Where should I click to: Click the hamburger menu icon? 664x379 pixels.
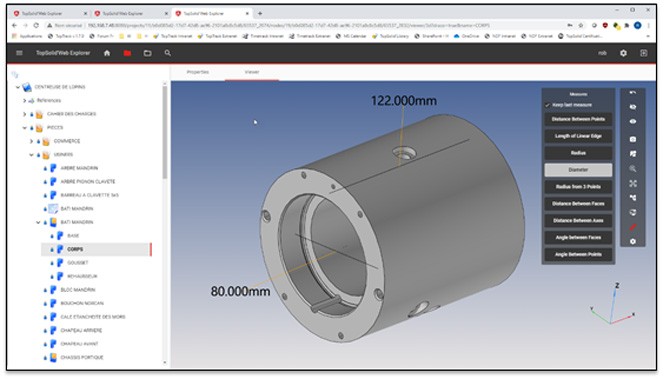[x=19, y=53]
